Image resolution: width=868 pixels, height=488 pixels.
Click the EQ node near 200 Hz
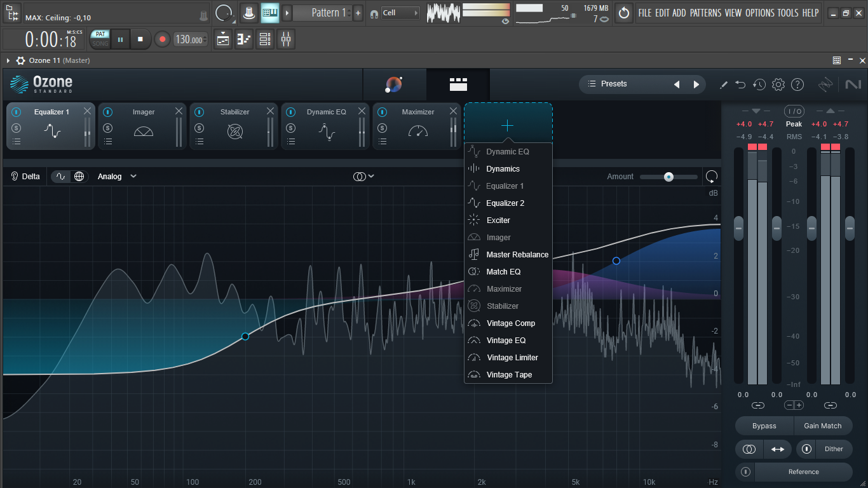245,336
